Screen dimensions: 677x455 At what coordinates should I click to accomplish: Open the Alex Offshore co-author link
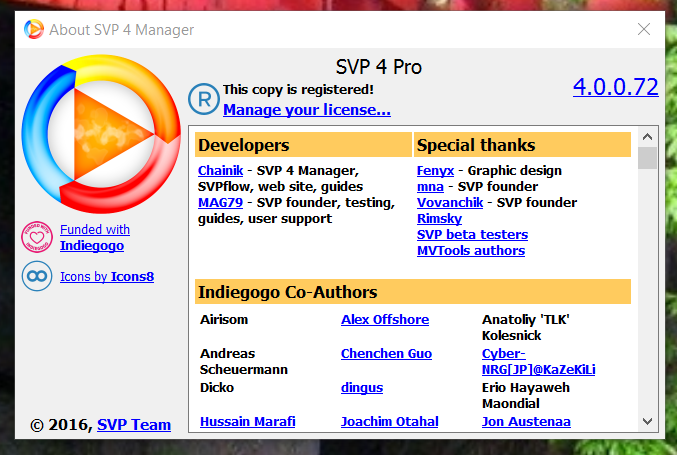pyautogui.click(x=384, y=320)
